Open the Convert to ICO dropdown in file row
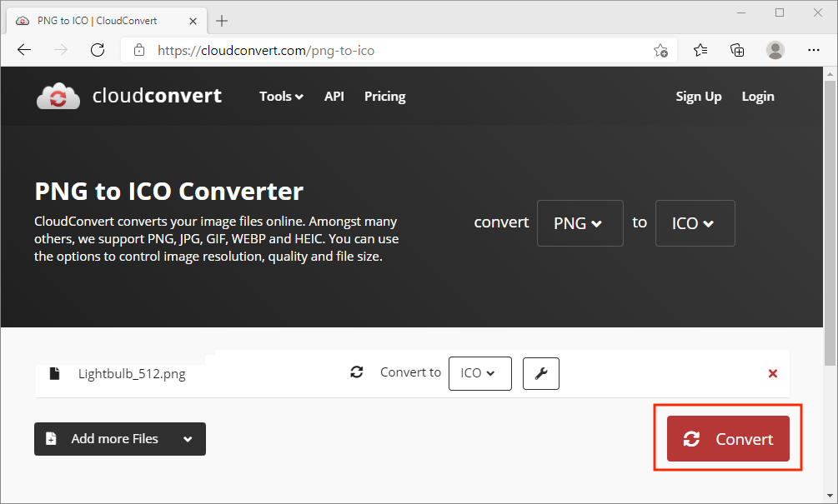This screenshot has height=504, width=838. pos(480,373)
